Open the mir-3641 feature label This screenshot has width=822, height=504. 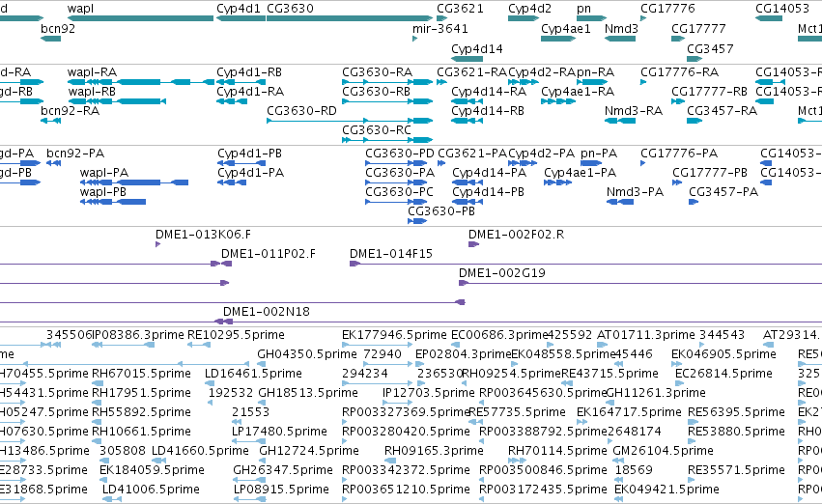coord(439,28)
